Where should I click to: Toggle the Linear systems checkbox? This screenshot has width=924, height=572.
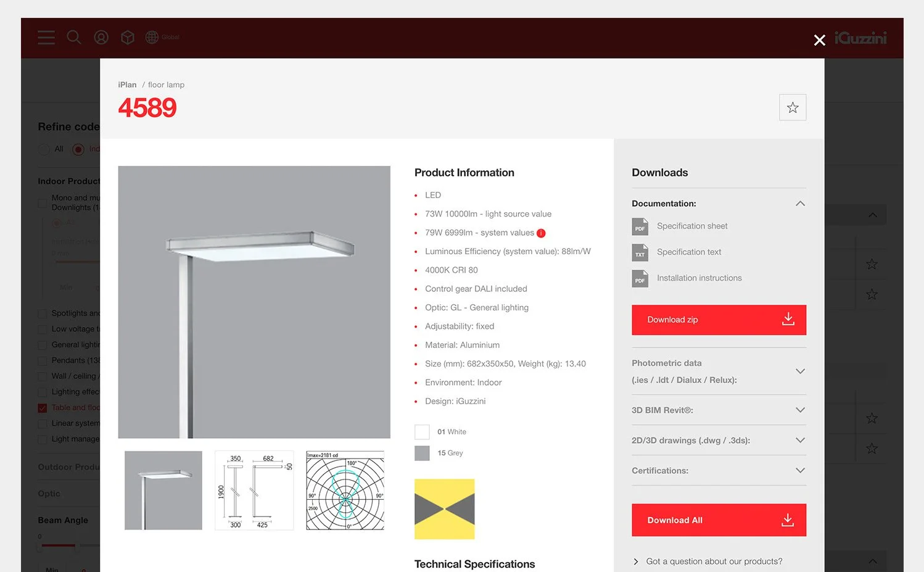(43, 424)
